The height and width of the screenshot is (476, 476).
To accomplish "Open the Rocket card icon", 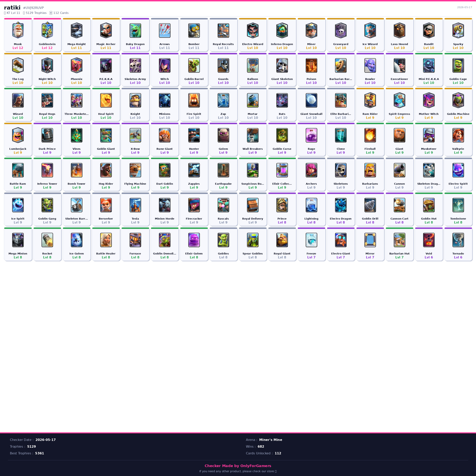I will coord(47,240).
